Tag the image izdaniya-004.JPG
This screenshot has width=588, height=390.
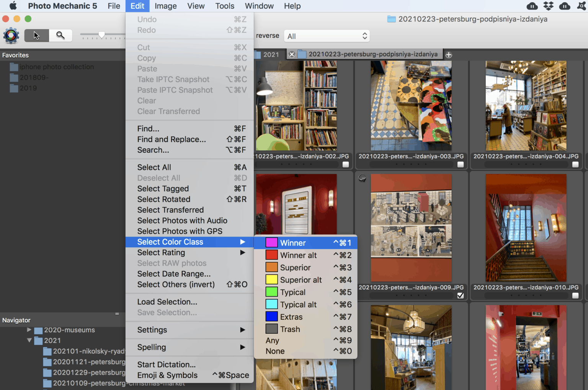(x=575, y=164)
